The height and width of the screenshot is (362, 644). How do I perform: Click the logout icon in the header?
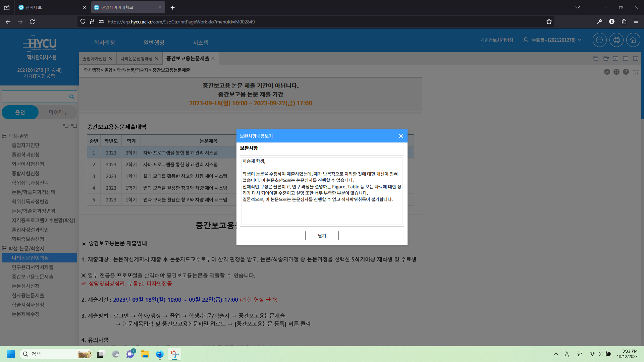[599, 40]
